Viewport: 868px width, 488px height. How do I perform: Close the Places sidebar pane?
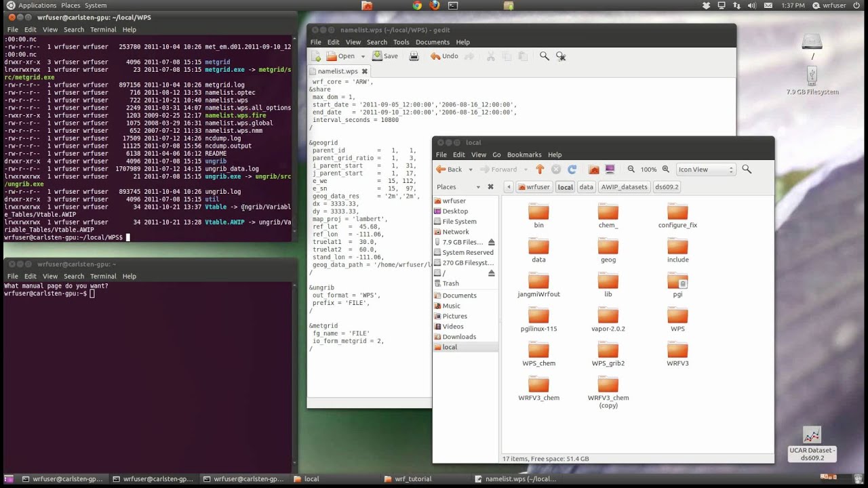(x=490, y=187)
